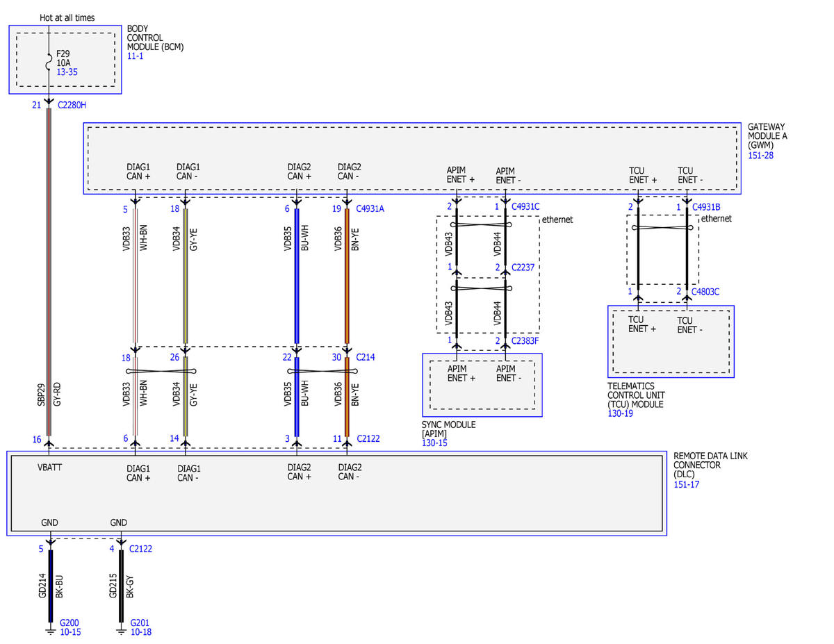Open the C214 connector link
The image size is (834, 644).
[x=366, y=357]
